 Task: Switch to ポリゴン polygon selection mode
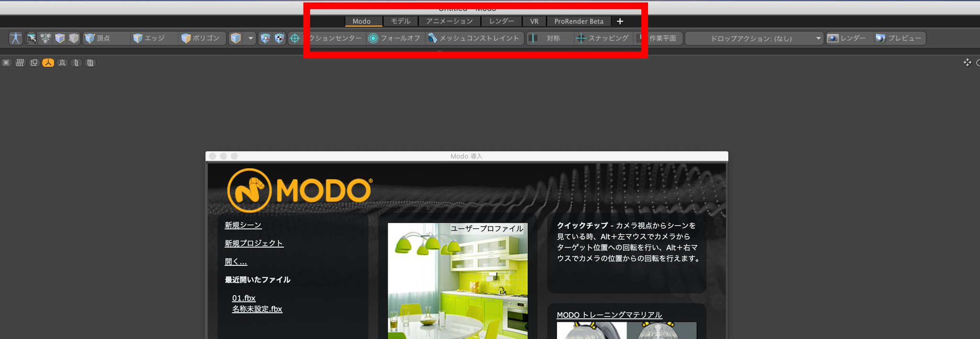[x=202, y=38]
